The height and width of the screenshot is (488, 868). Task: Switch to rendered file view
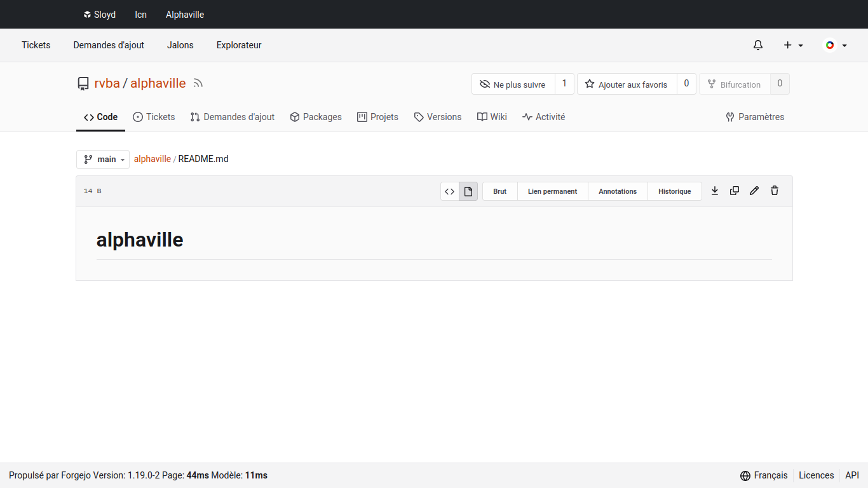pos(468,191)
